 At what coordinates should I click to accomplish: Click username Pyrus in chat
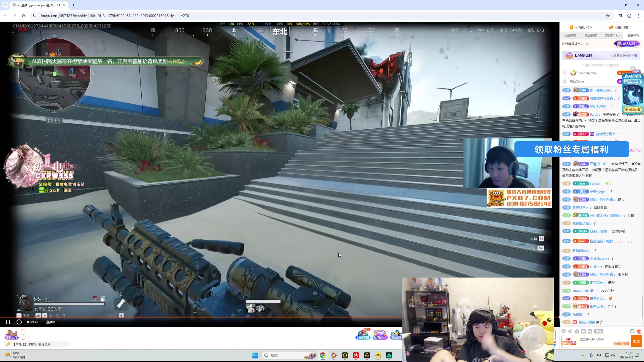pos(594,115)
